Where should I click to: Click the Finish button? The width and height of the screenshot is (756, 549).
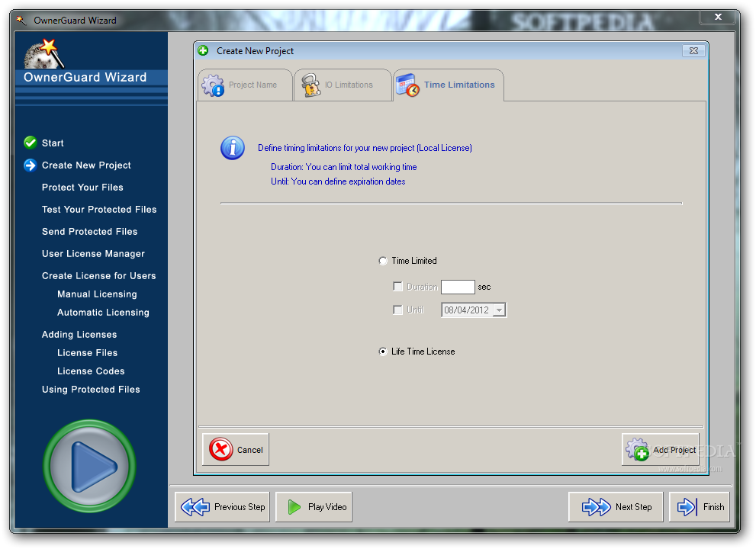[x=700, y=507]
